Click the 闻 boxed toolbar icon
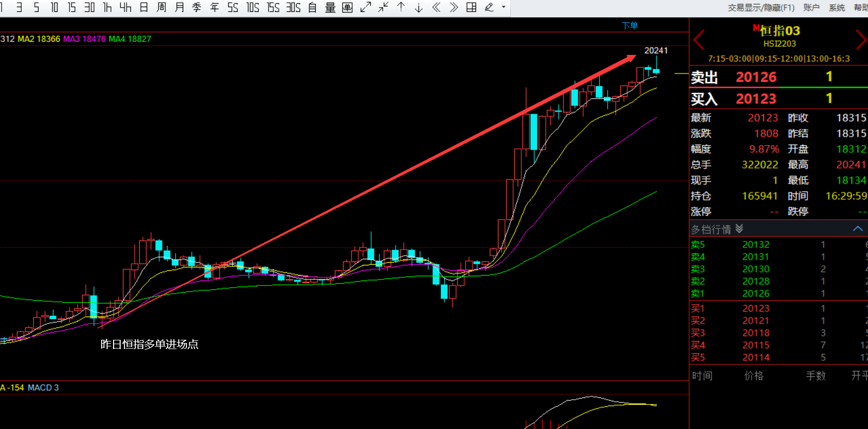The height and width of the screenshot is (429, 868). [x=348, y=8]
